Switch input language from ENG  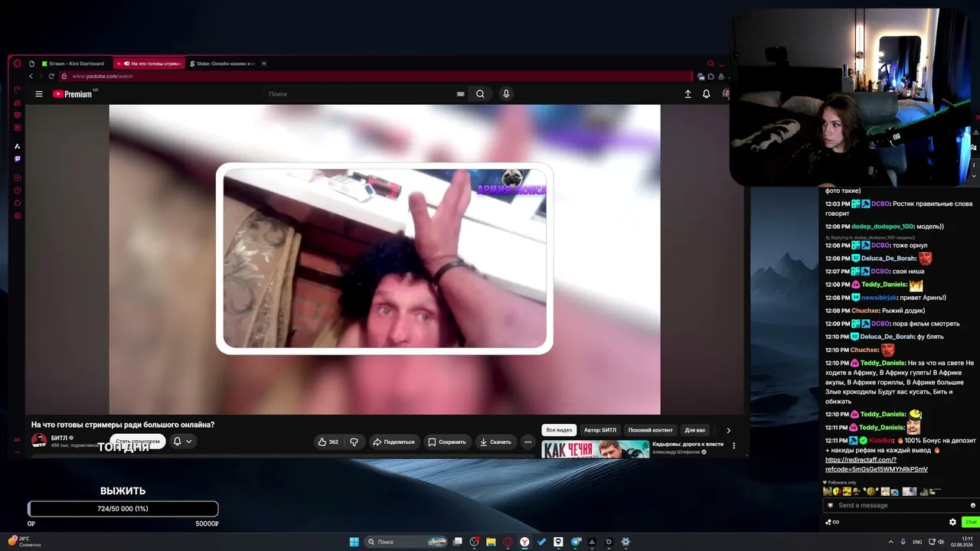[x=917, y=542]
